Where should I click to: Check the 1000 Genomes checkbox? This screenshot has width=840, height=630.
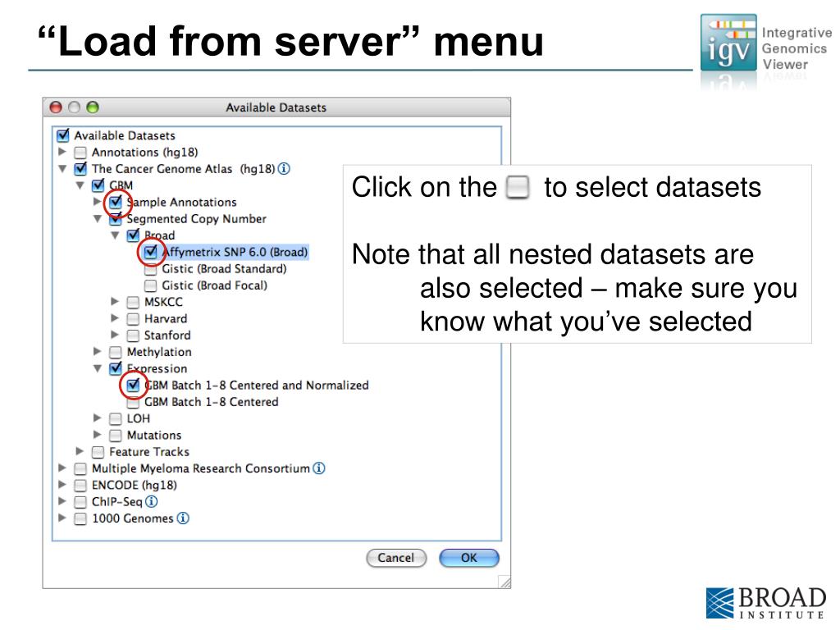(x=80, y=518)
